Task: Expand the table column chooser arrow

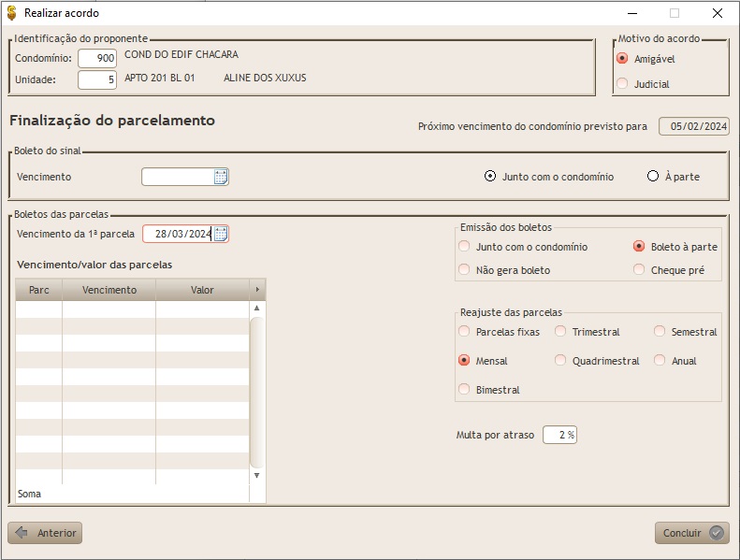Action: pos(257,290)
